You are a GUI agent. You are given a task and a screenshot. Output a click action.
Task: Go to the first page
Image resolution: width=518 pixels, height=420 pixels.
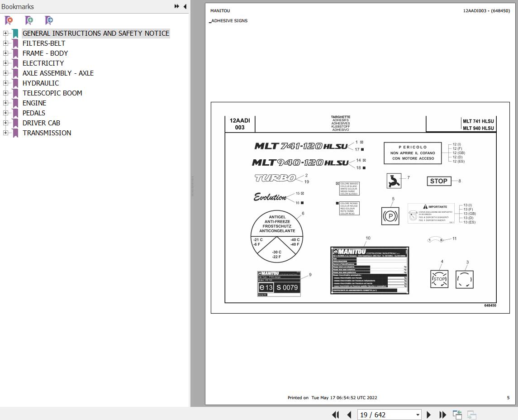pyautogui.click(x=335, y=415)
